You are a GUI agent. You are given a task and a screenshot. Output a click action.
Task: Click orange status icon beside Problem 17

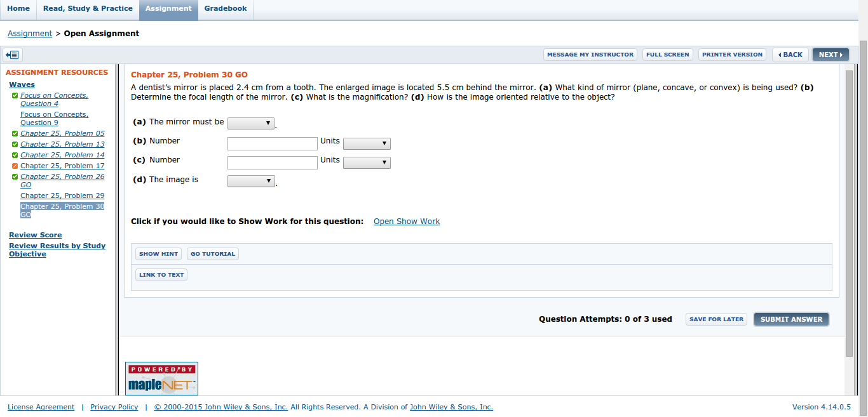pos(15,166)
